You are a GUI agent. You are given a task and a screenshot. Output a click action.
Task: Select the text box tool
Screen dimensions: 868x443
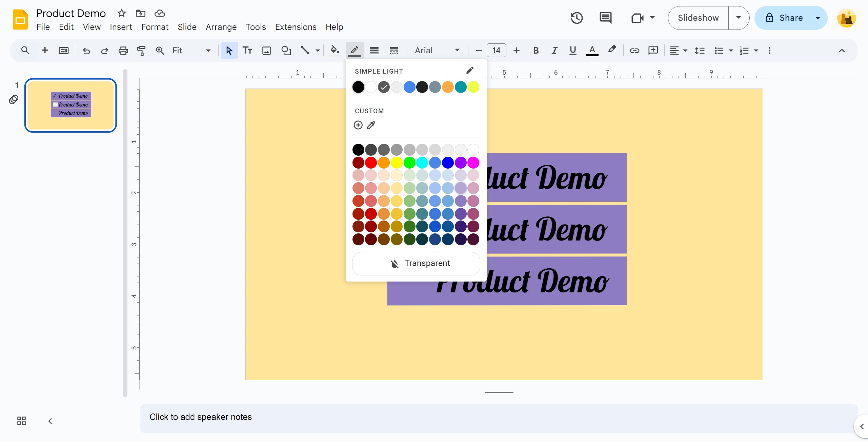click(x=247, y=51)
